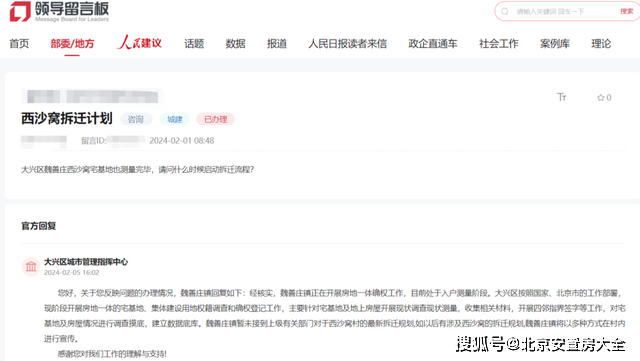Open the 数据 tab

point(236,44)
